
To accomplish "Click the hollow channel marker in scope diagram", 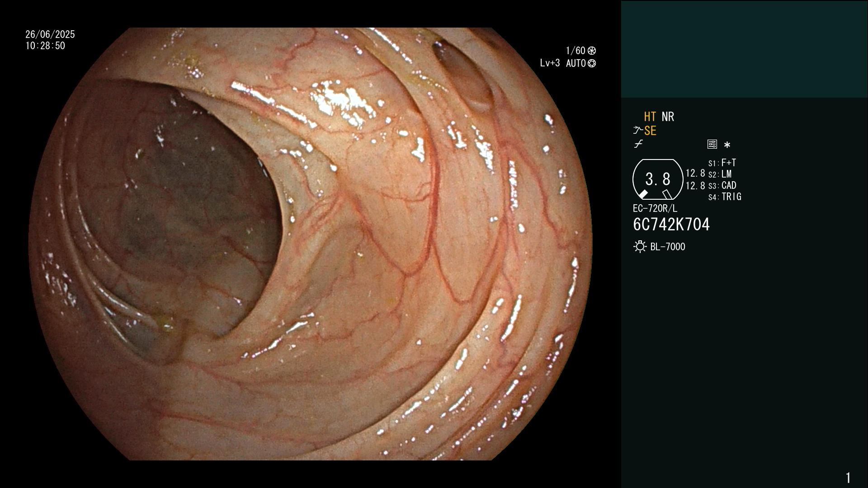I will coord(667,194).
